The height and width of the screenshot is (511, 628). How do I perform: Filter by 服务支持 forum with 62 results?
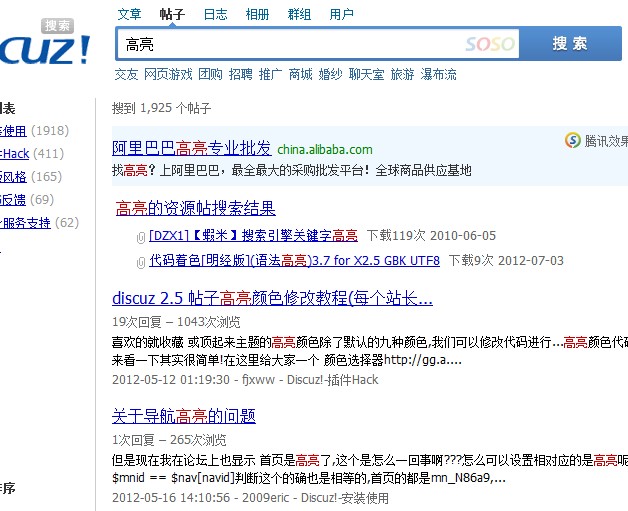point(25,223)
